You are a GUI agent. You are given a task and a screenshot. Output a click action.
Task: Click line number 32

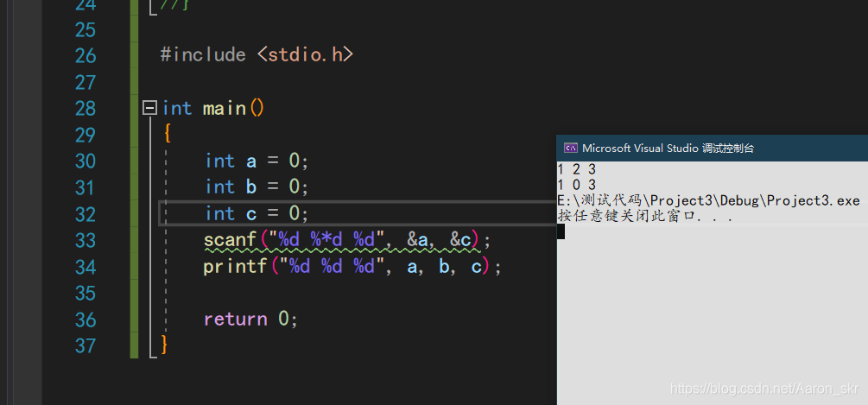coord(86,214)
